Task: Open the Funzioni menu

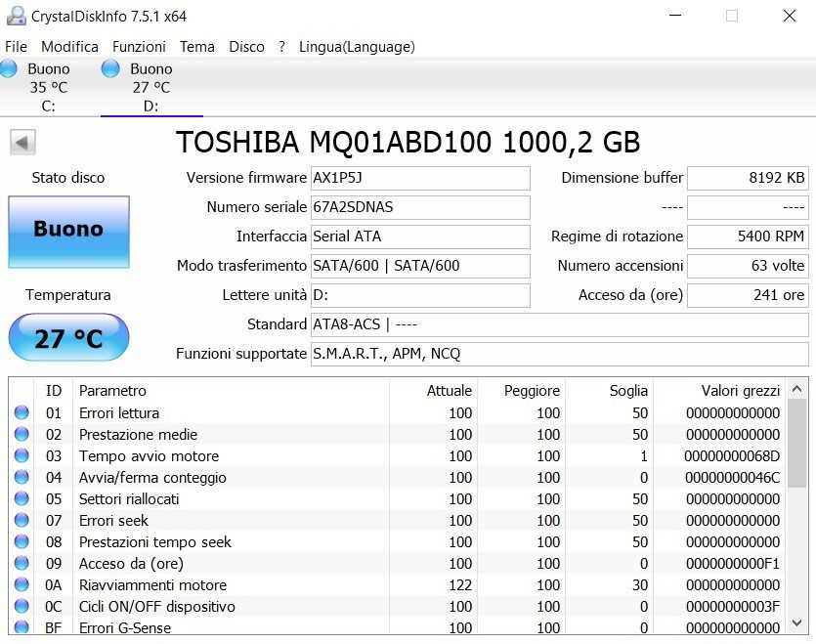Action: pyautogui.click(x=139, y=47)
